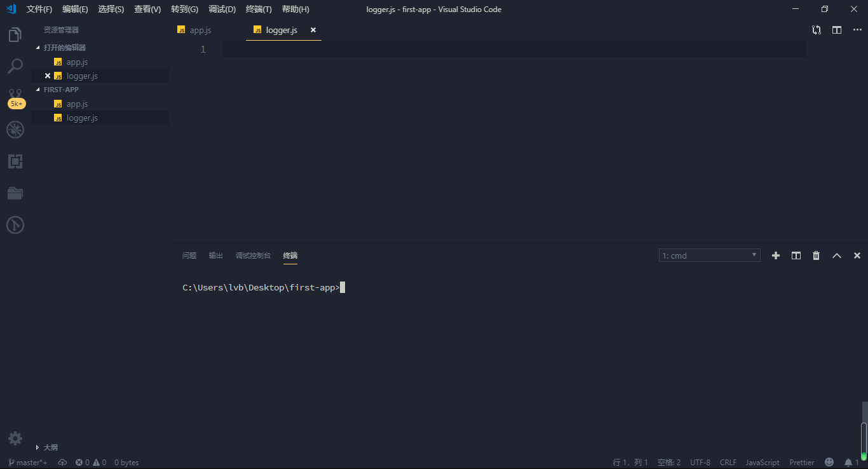Screen dimensions: 868x469
Task: Maximize panel with the up chevron
Action: point(837,255)
